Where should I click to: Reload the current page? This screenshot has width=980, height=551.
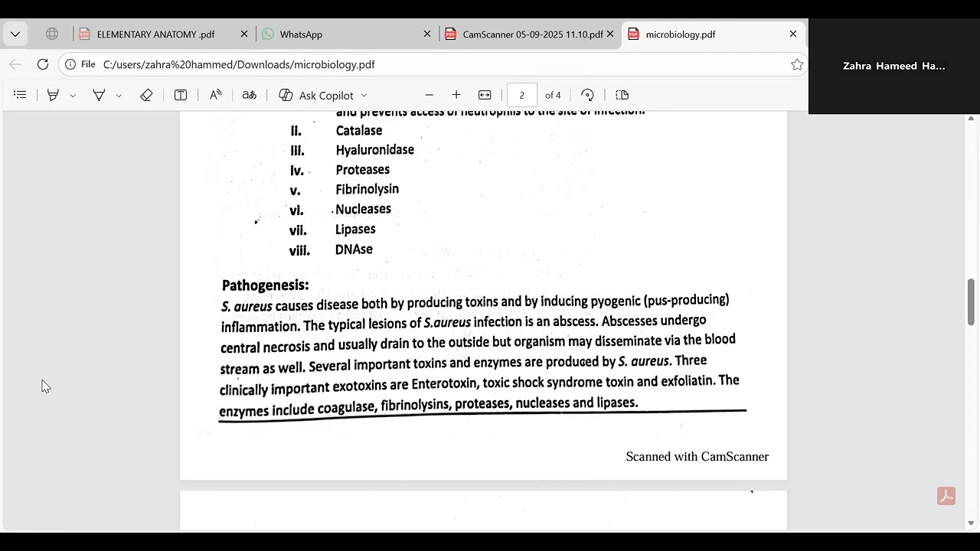tap(43, 64)
